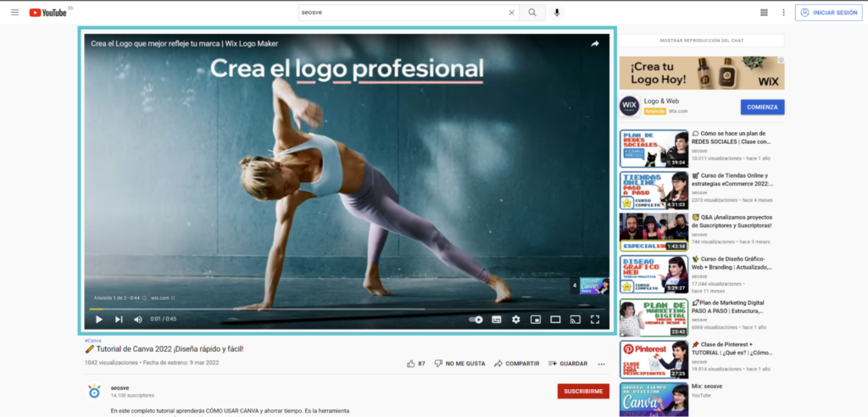
Task: Open Clase de Pinterest + TUTORIAL title
Action: point(732,348)
